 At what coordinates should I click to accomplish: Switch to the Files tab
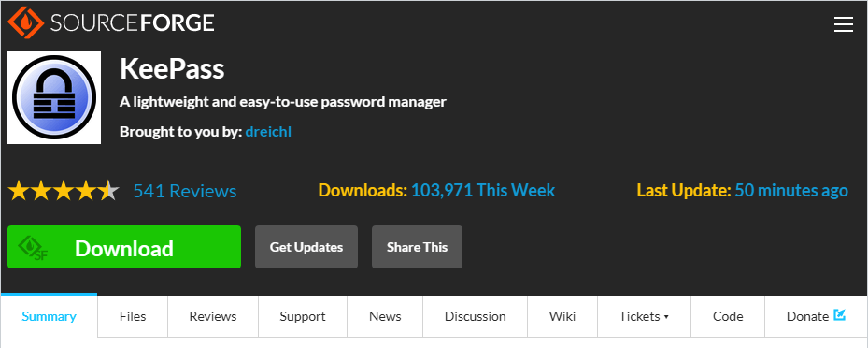pyautogui.click(x=133, y=316)
